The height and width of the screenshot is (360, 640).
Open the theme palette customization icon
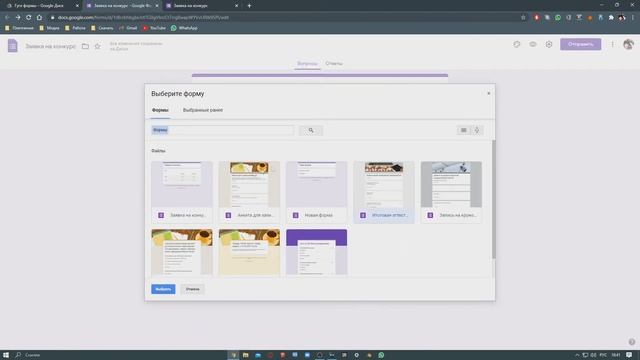point(517,44)
